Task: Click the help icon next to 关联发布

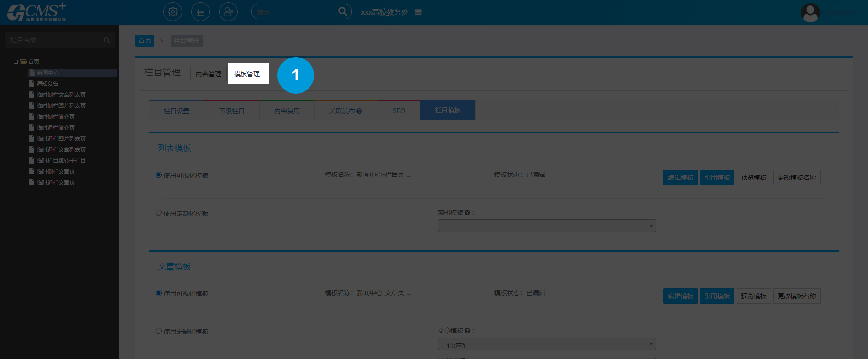Action: coord(360,111)
